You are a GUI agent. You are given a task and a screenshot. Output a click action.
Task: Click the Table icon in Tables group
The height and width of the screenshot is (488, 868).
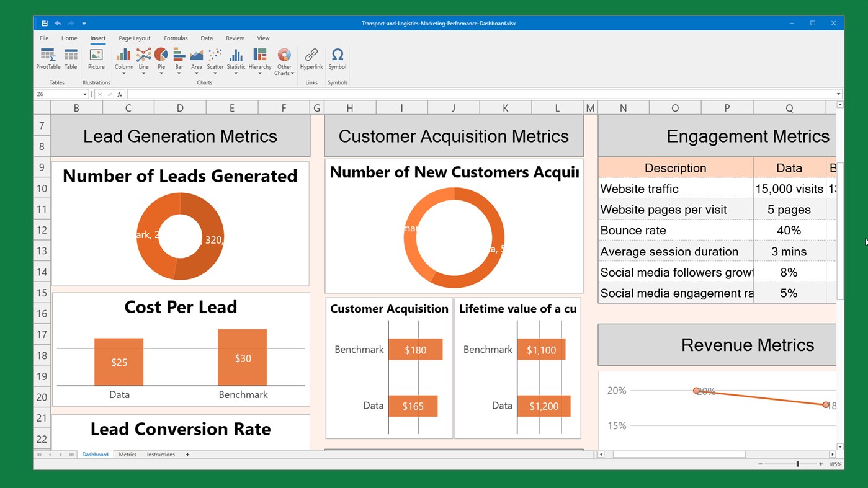coord(70,60)
